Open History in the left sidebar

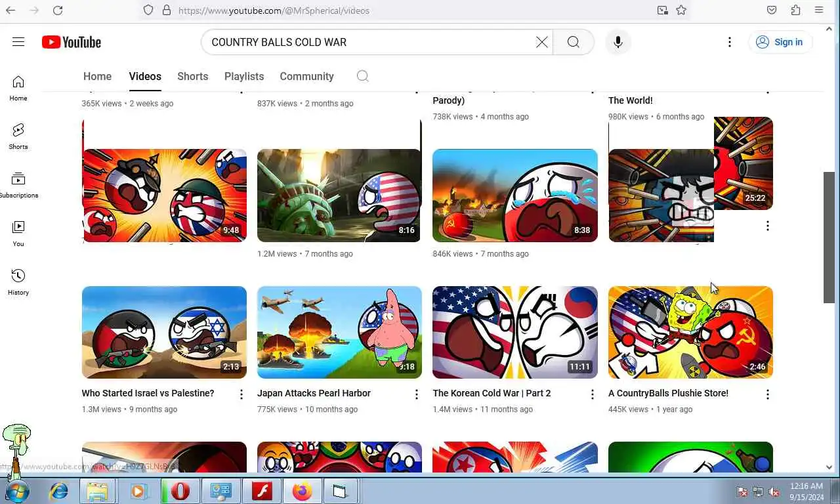tap(18, 282)
